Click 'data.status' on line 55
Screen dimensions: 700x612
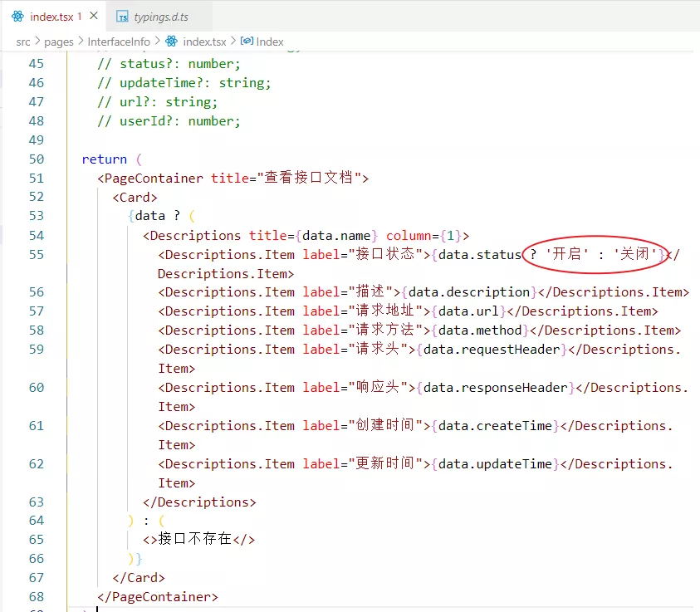tap(480, 255)
